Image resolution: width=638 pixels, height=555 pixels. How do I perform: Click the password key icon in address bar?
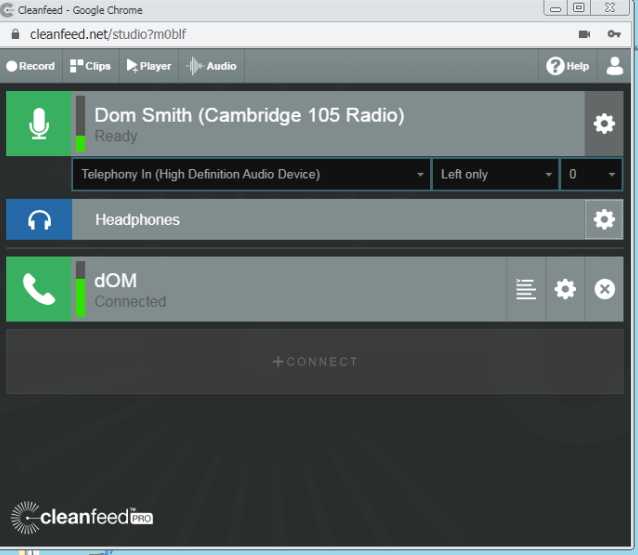(x=614, y=34)
